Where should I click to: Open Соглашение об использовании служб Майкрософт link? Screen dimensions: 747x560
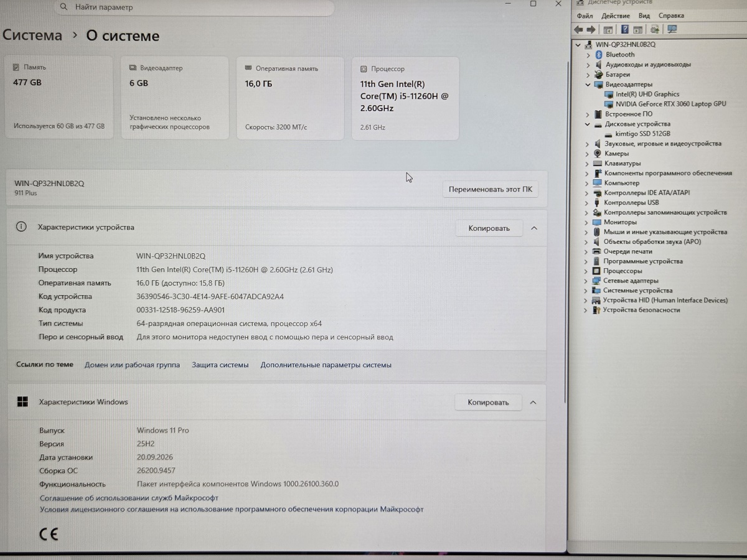click(129, 498)
